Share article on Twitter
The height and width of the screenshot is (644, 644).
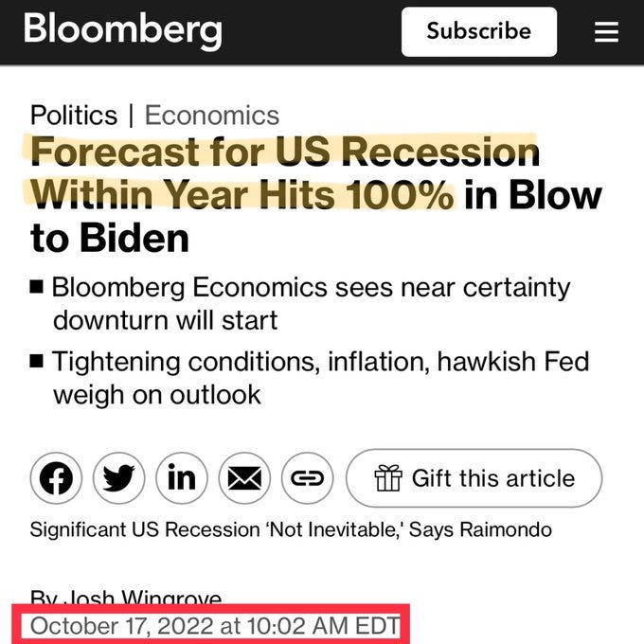[118, 478]
